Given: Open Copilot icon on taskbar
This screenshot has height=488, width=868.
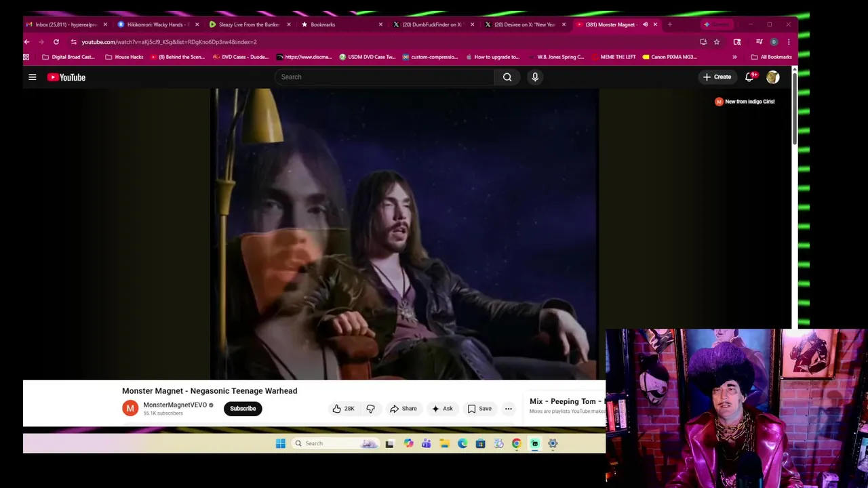Looking at the screenshot, I should [x=408, y=444].
